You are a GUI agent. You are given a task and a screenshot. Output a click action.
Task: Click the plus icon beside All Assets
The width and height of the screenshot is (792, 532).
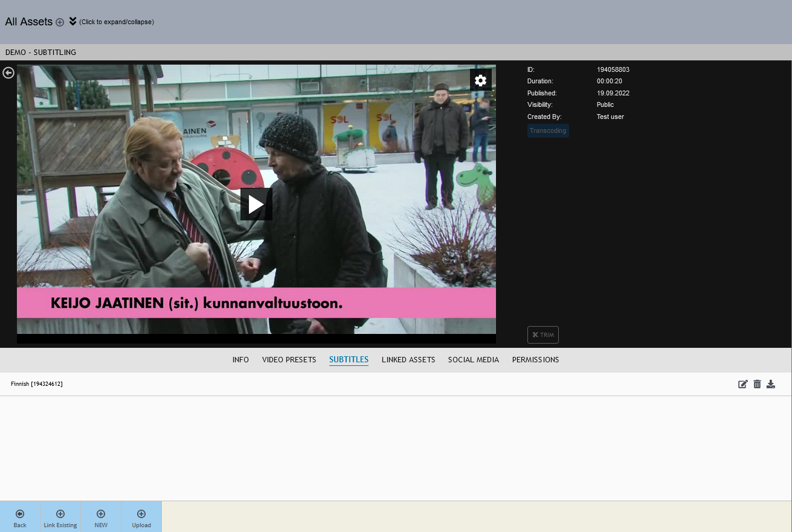60,22
